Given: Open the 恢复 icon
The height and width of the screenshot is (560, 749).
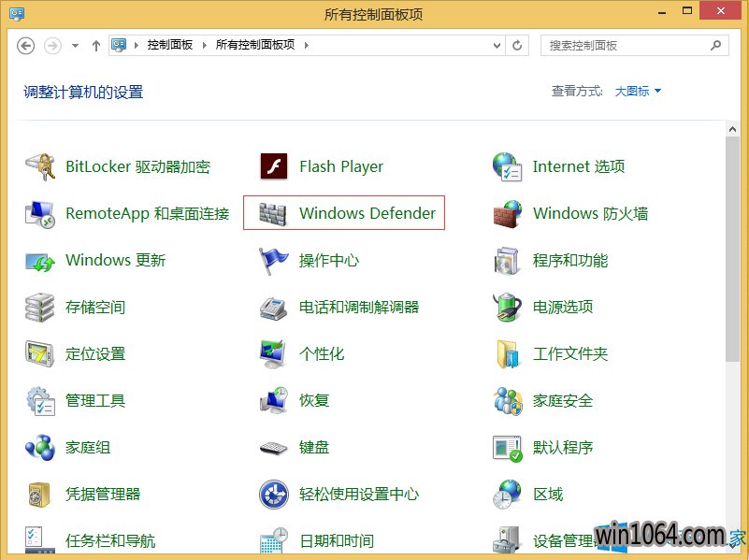Looking at the screenshot, I should (274, 400).
